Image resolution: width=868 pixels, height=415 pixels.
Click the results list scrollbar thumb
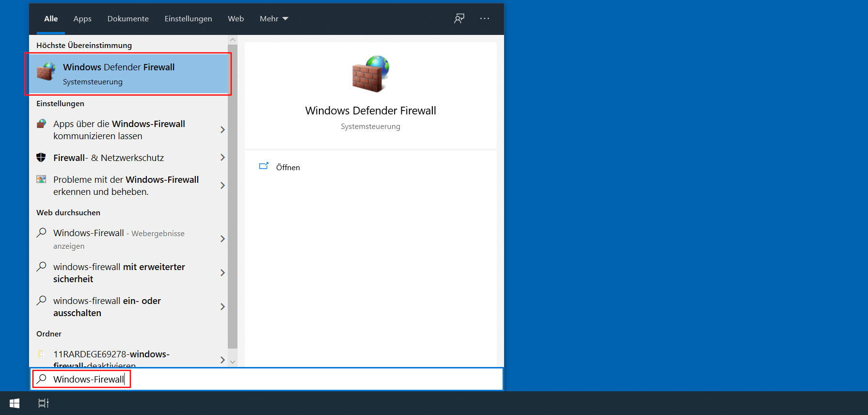coord(233,196)
